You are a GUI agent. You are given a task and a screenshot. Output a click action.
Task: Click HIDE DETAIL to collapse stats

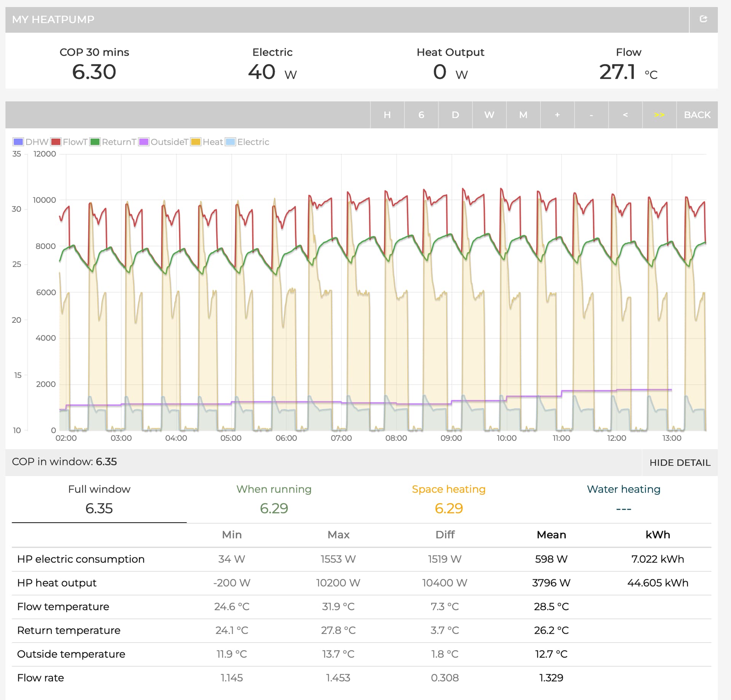pyautogui.click(x=680, y=462)
